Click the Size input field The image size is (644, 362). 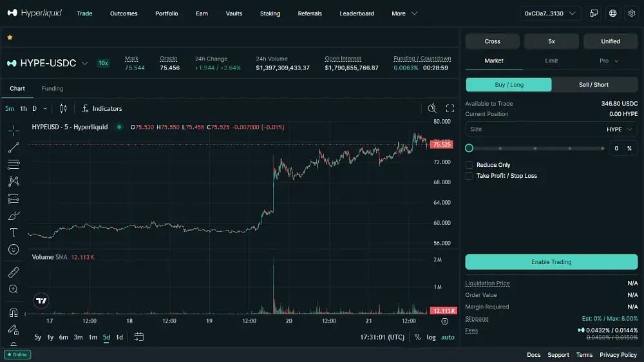point(534,129)
